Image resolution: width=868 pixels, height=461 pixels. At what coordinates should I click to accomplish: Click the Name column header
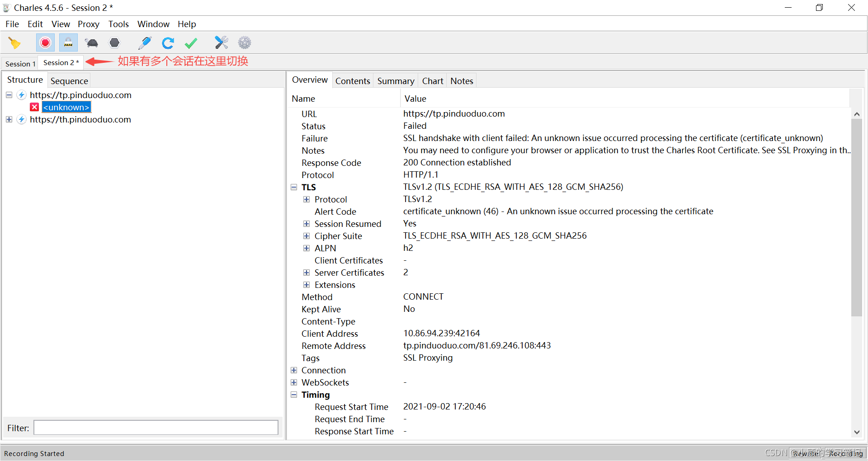(344, 99)
